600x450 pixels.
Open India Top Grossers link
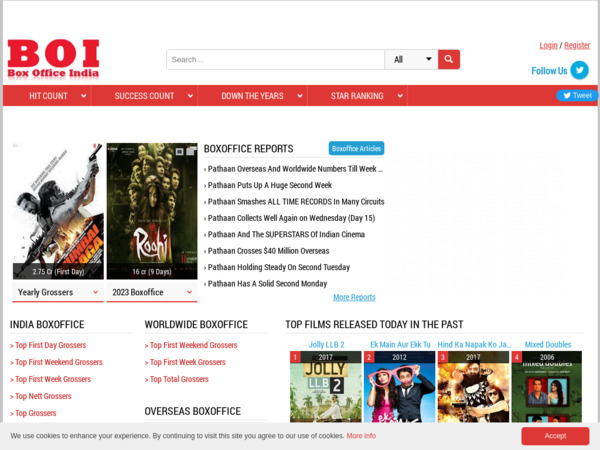click(x=36, y=413)
